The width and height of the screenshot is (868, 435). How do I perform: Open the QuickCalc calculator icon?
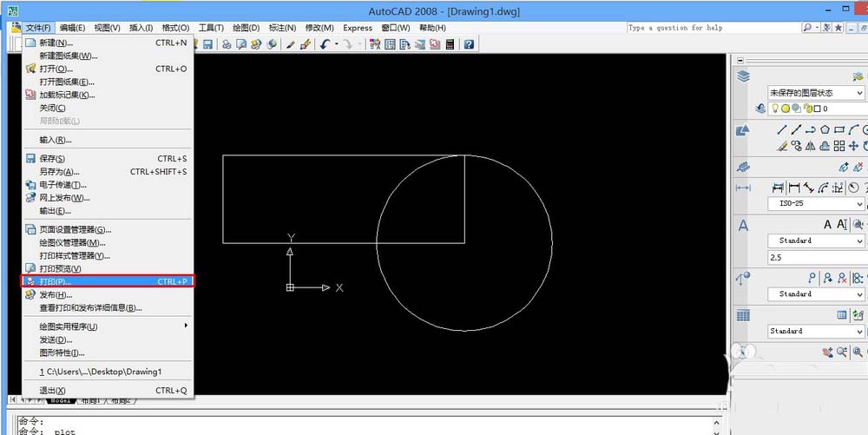[450, 44]
